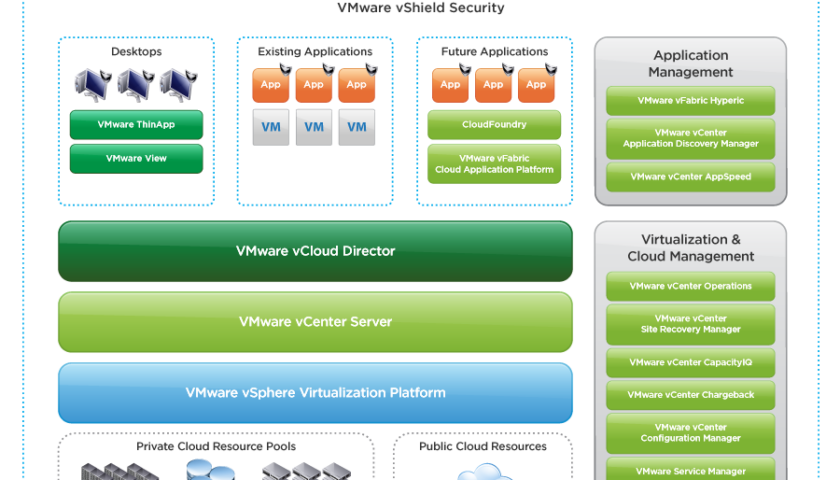Click VMware Service Manager
Image resolution: width=840 pixels, height=480 pixels.
pyautogui.click(x=691, y=469)
